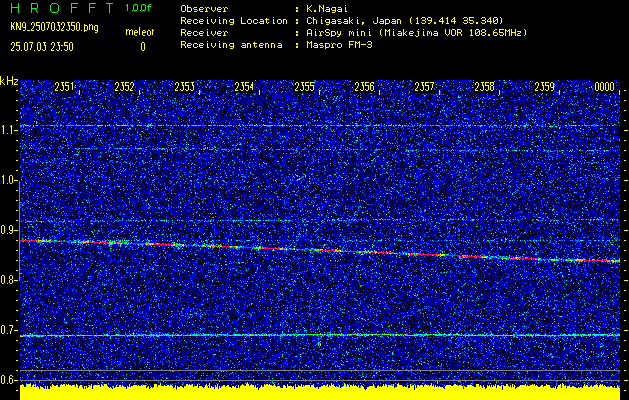Click the 2356 time marker

(364, 87)
